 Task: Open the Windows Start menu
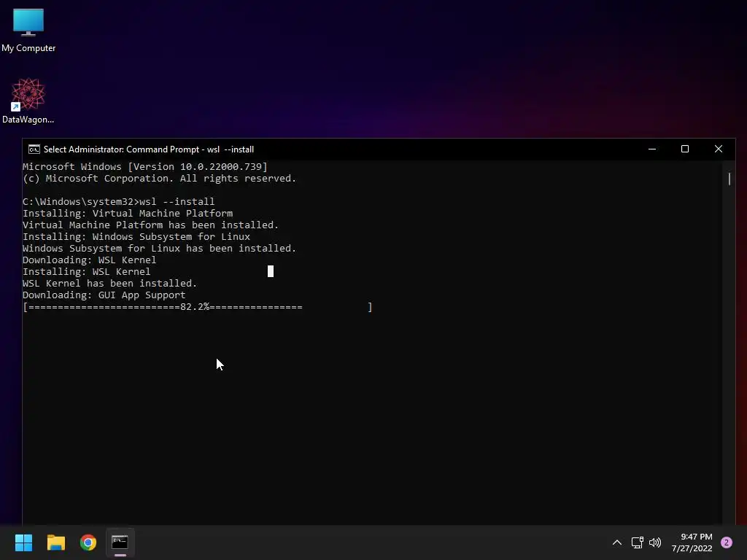coord(23,542)
